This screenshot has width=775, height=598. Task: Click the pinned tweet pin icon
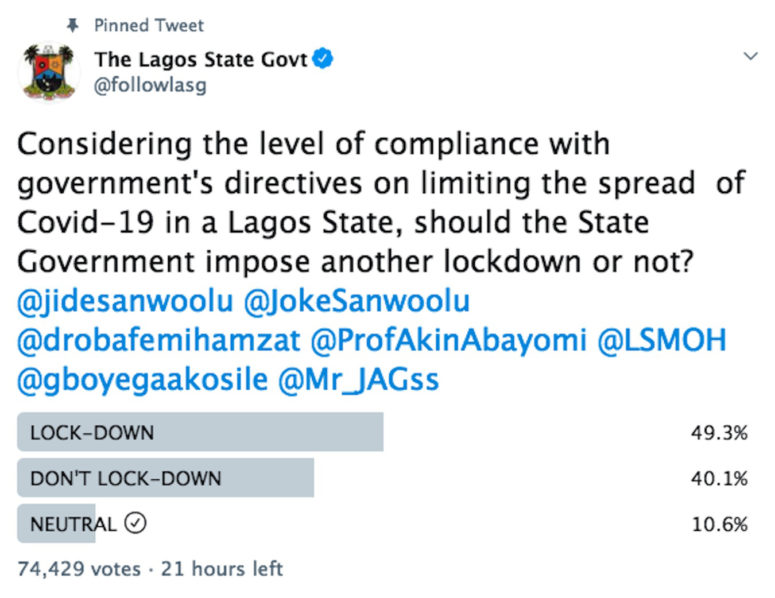point(72,24)
